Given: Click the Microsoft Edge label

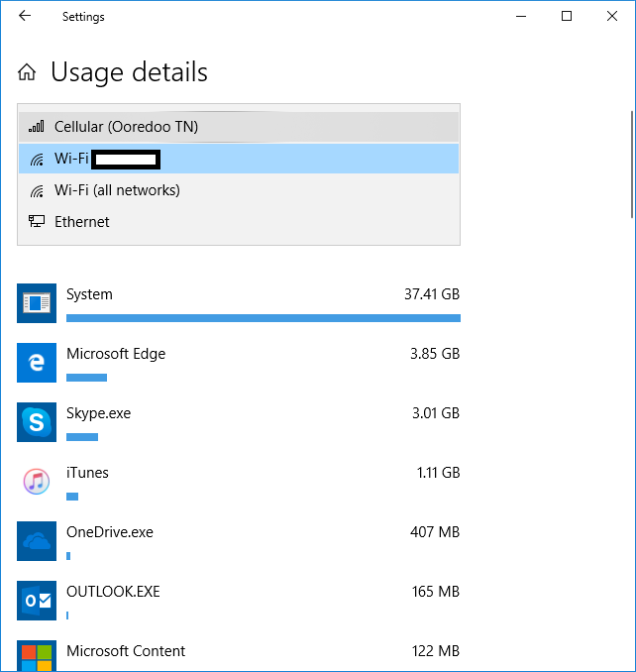Looking at the screenshot, I should click(x=116, y=354).
